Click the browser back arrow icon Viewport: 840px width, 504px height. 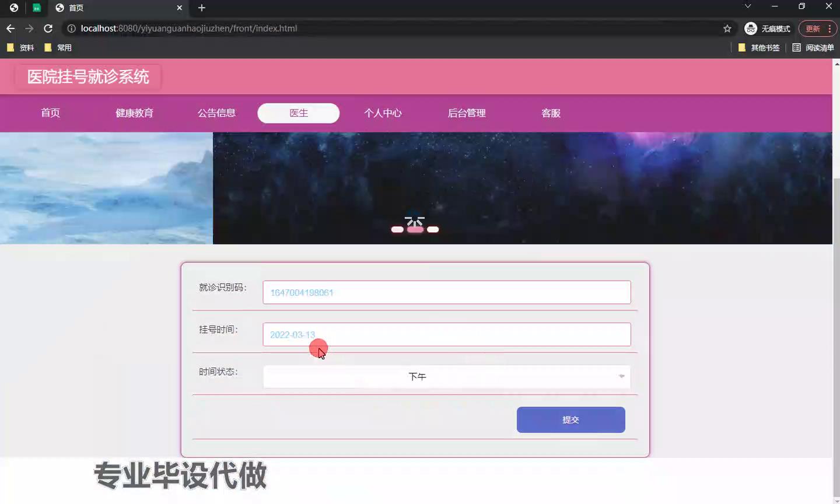[x=10, y=29]
